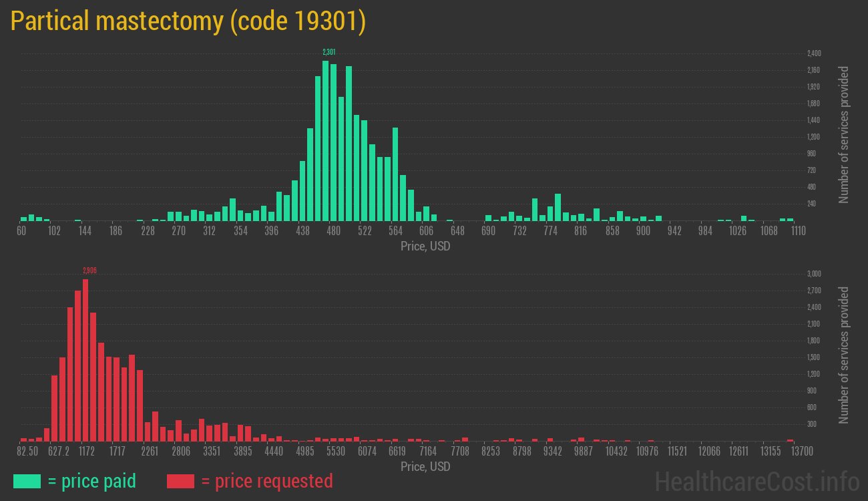The height and width of the screenshot is (501, 868).
Task: Select the 1172 tick on red chart axis
Action: click(x=86, y=452)
